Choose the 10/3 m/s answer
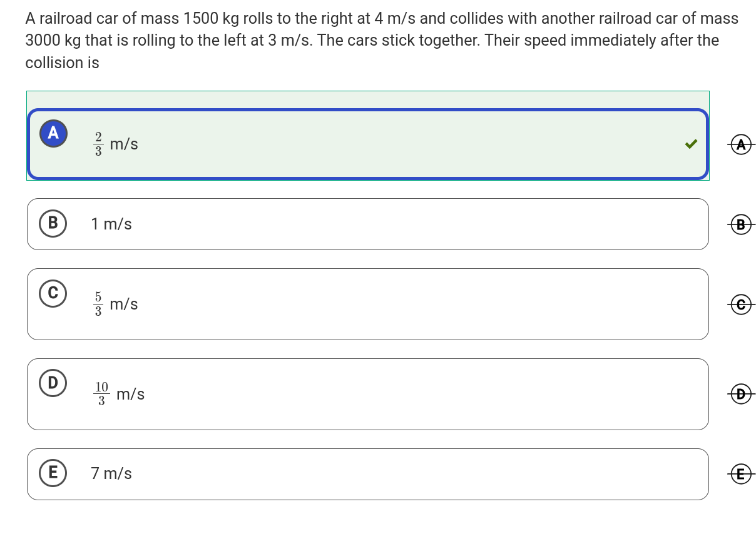The width and height of the screenshot is (756, 539). tap(120, 395)
